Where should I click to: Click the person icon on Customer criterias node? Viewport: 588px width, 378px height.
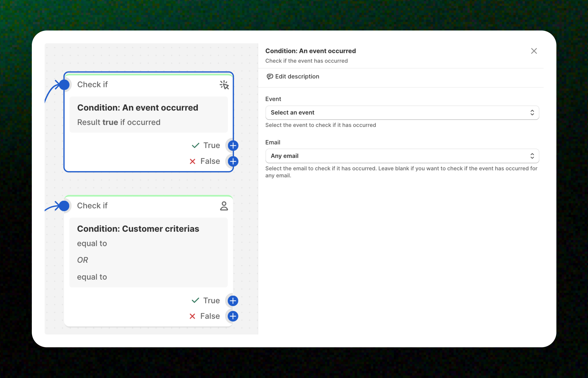(x=224, y=206)
